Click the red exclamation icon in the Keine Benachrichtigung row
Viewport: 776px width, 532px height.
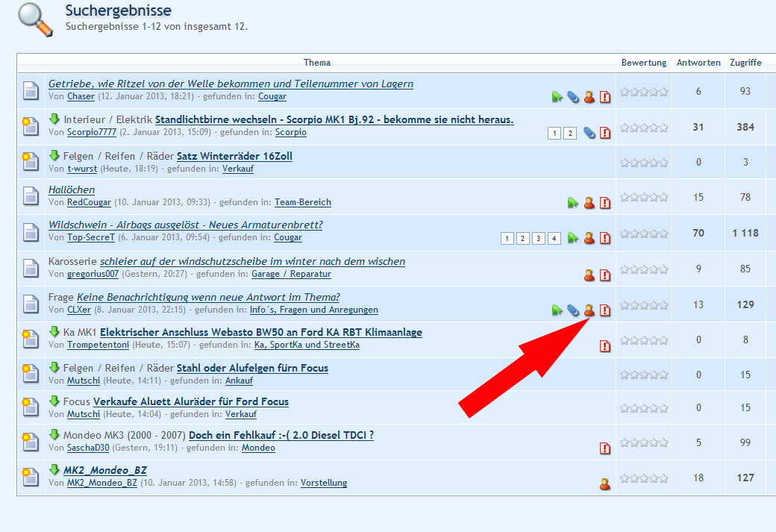click(x=605, y=310)
